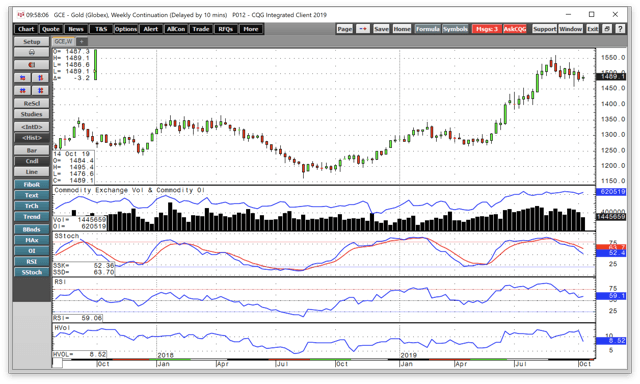Open the question mark help icon
Image resolution: width=640 pixels, height=384 pixels.
[620, 29]
